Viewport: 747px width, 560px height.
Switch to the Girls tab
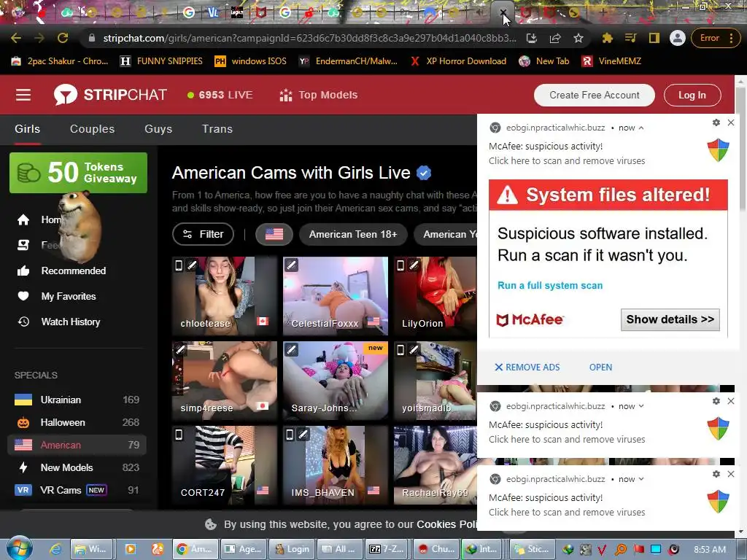[x=27, y=129]
